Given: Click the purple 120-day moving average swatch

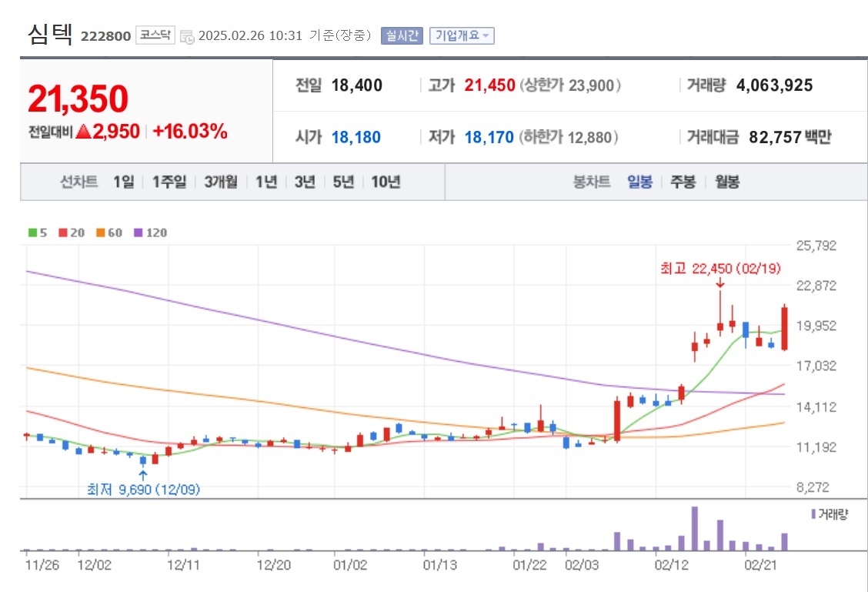Looking at the screenshot, I should pos(139,232).
